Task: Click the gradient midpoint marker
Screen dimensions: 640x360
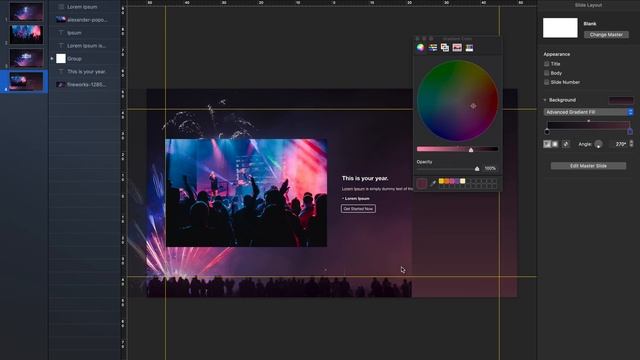Action: coord(588,121)
